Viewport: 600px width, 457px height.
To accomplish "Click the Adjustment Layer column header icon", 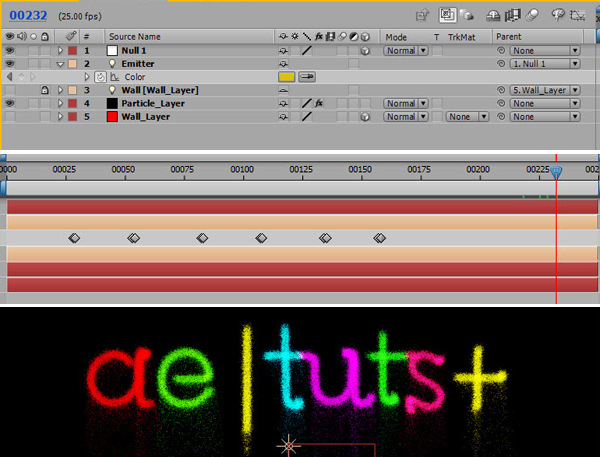I will point(354,37).
